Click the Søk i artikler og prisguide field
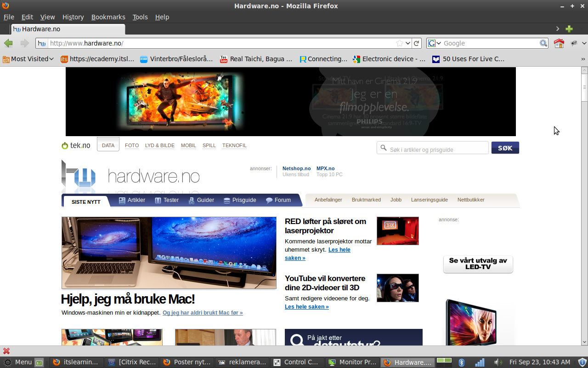 [x=432, y=148]
